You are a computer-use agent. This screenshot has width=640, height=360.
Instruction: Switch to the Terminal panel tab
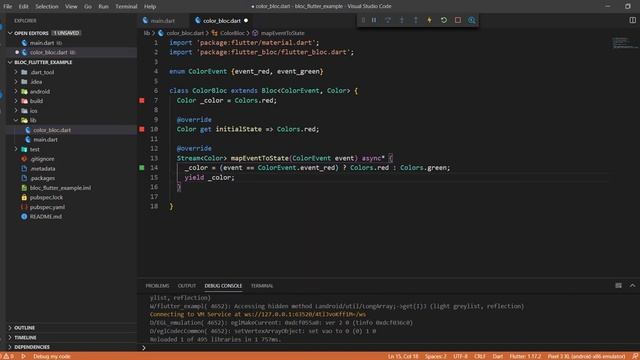[262, 286]
